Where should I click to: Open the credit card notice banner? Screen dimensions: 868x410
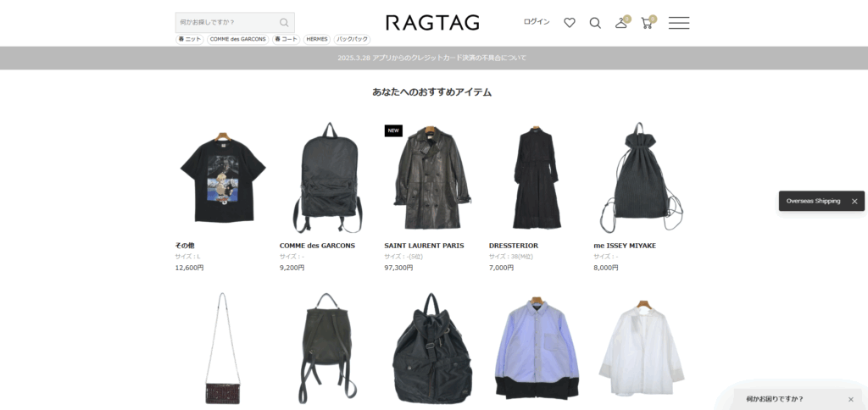[x=432, y=58]
